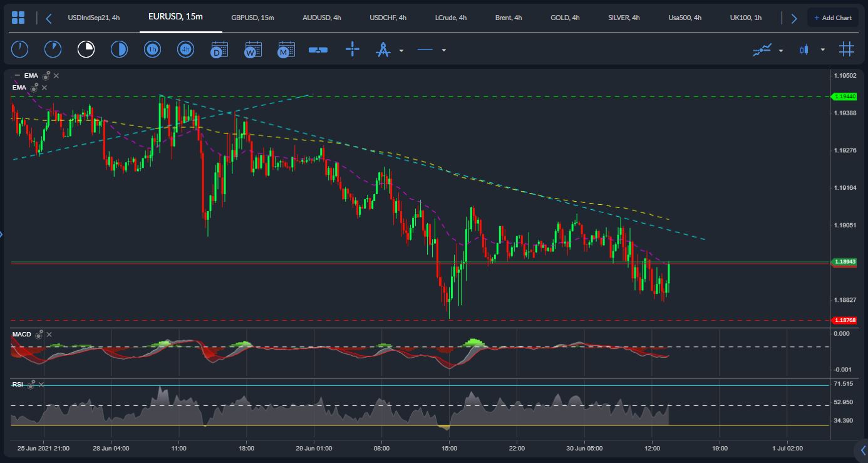Viewport: 868px width, 463px height.
Task: Select the compass drawing tools icon
Action: click(x=383, y=49)
